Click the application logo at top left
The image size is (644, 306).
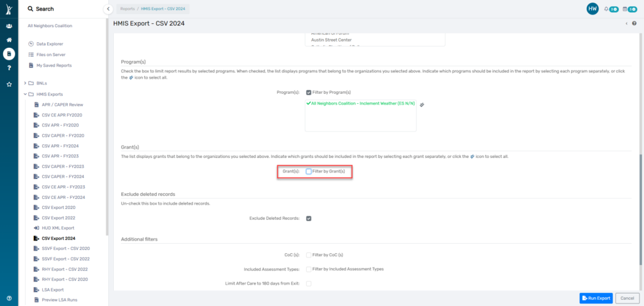pyautogui.click(x=9, y=9)
